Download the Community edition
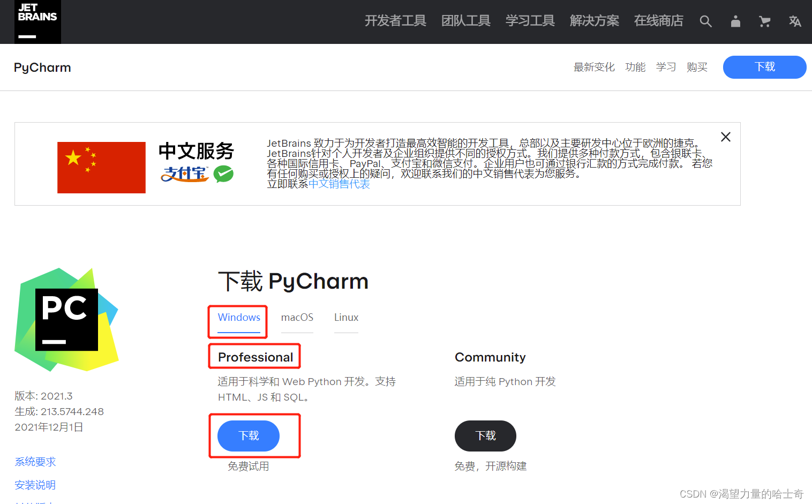 point(485,436)
